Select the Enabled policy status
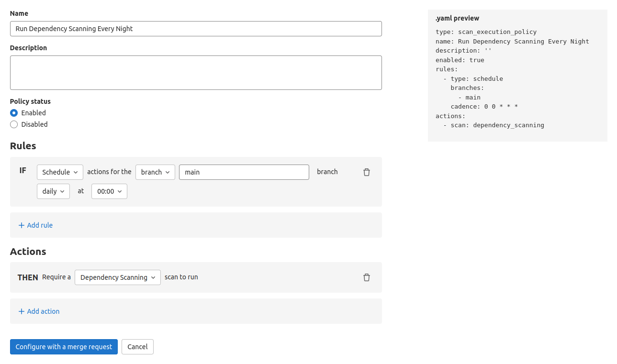Image resolution: width=617 pixels, height=364 pixels. click(14, 112)
